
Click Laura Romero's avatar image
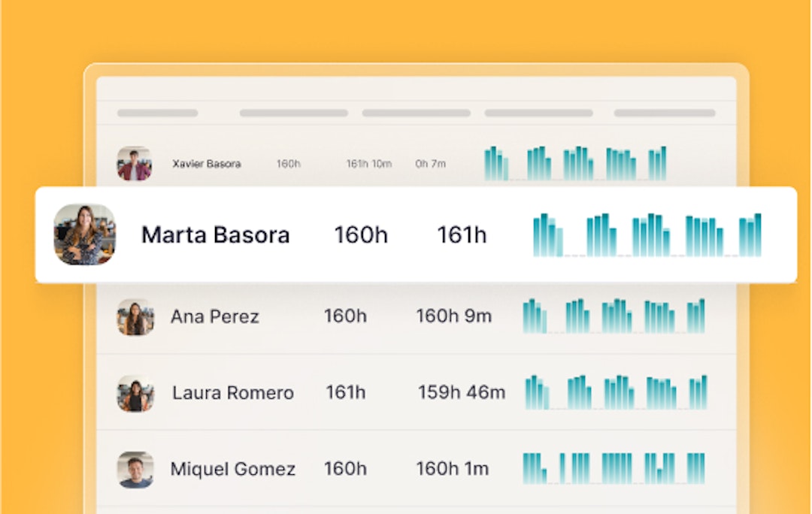pyautogui.click(x=135, y=393)
